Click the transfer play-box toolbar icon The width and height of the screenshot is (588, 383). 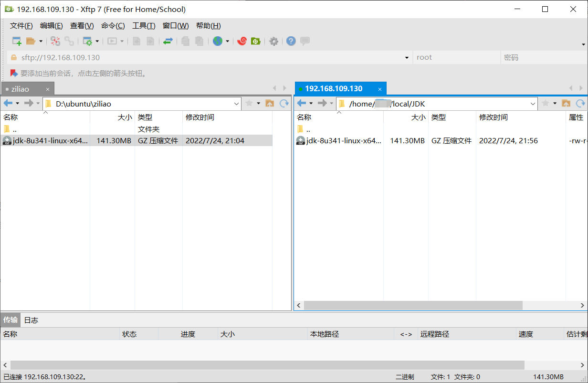click(112, 41)
